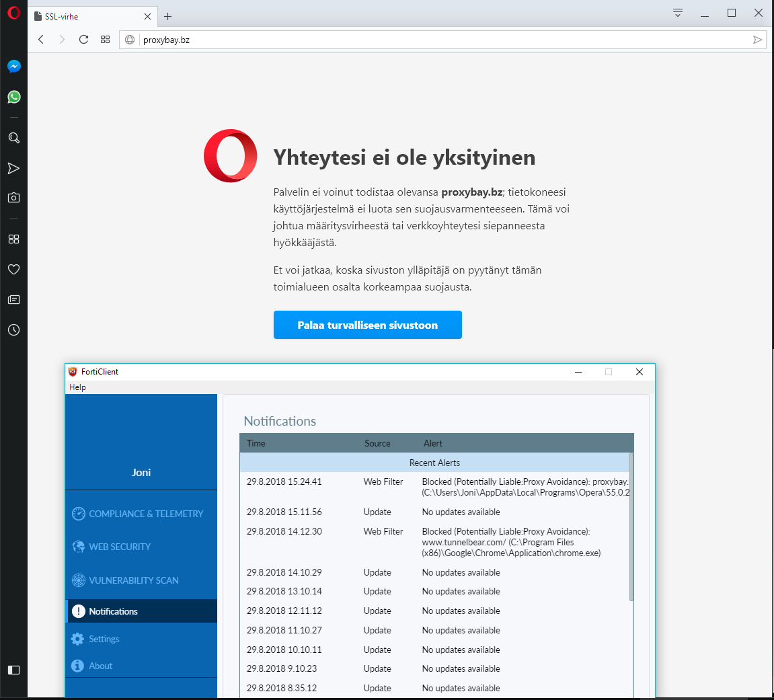The width and height of the screenshot is (774, 700).
Task: Click the Notifications exclamation icon
Action: tap(79, 611)
